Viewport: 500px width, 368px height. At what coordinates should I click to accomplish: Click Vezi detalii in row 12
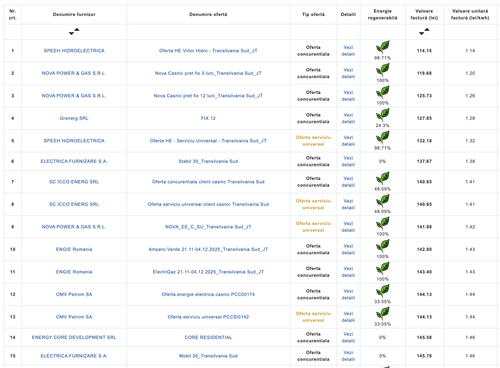click(x=348, y=294)
